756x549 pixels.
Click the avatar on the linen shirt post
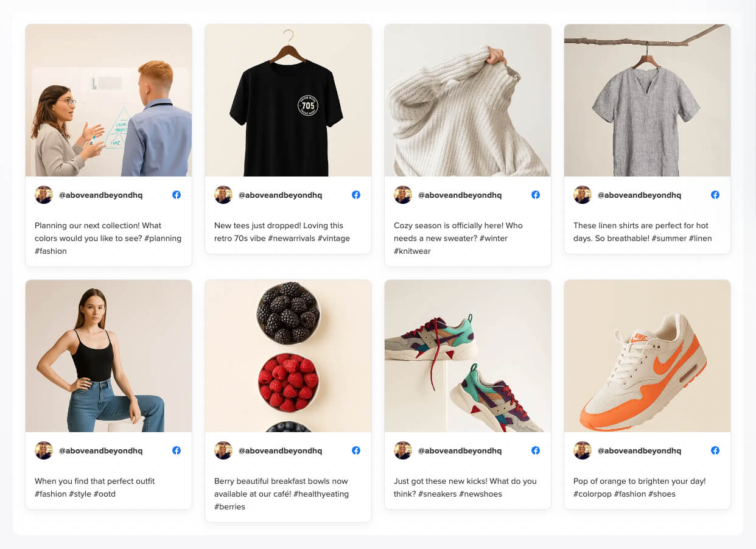pyautogui.click(x=583, y=195)
